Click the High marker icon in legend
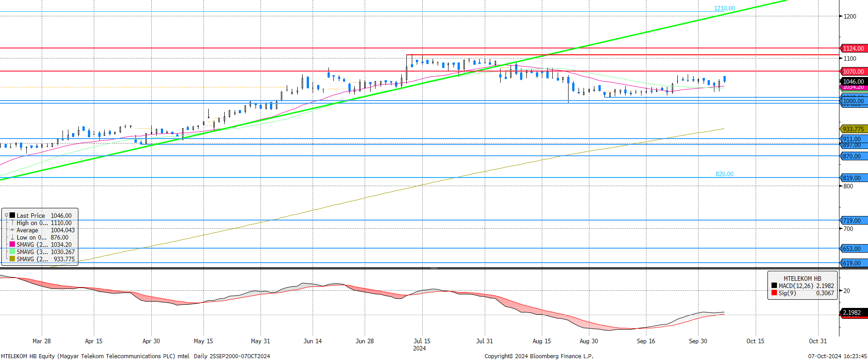This screenshot has width=868, height=360. tap(12, 223)
